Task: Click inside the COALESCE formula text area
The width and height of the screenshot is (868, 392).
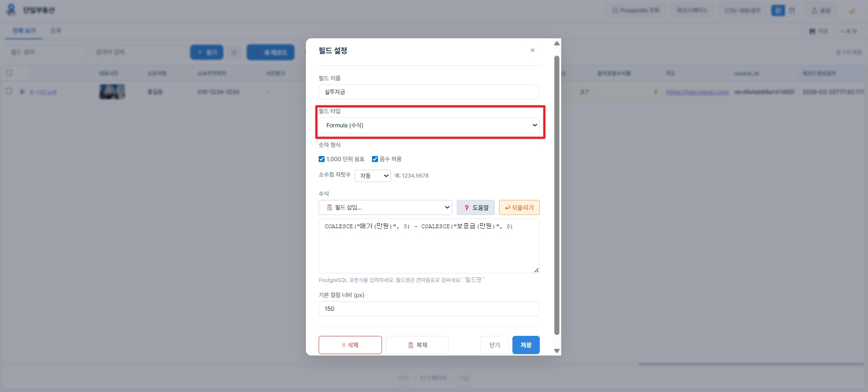Action: click(429, 246)
